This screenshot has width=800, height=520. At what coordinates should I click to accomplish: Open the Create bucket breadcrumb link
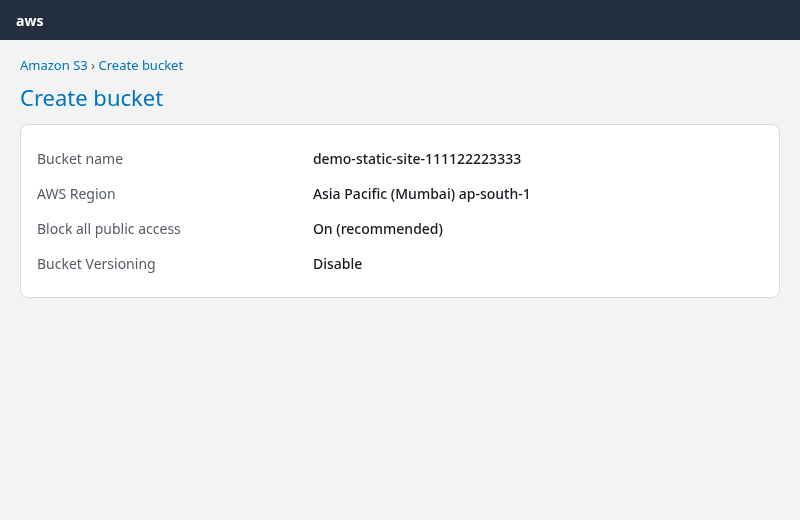point(141,65)
